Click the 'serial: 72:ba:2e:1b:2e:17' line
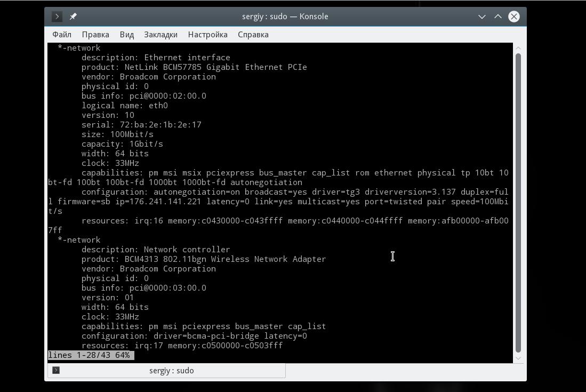This screenshot has height=392, width=586. (142, 125)
